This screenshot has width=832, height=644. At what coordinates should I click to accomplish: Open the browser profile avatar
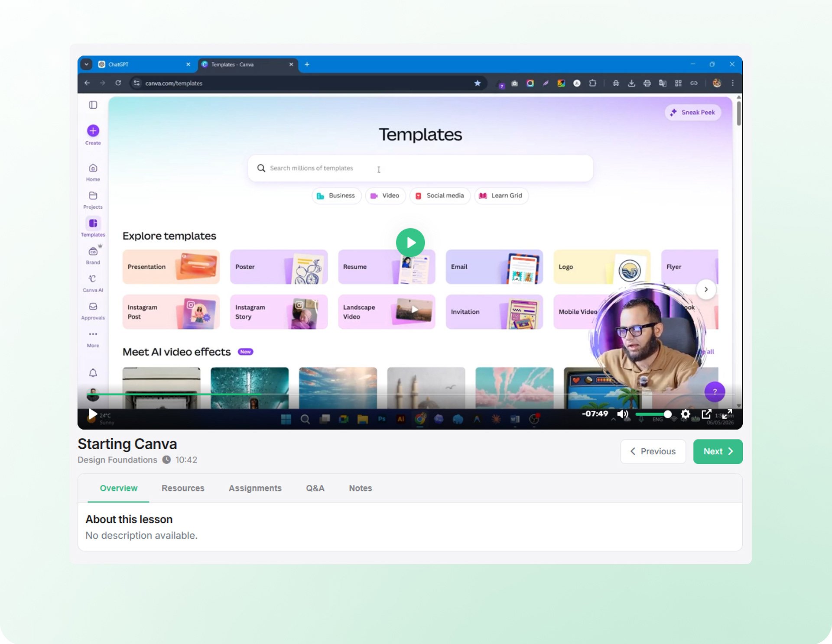pos(717,83)
